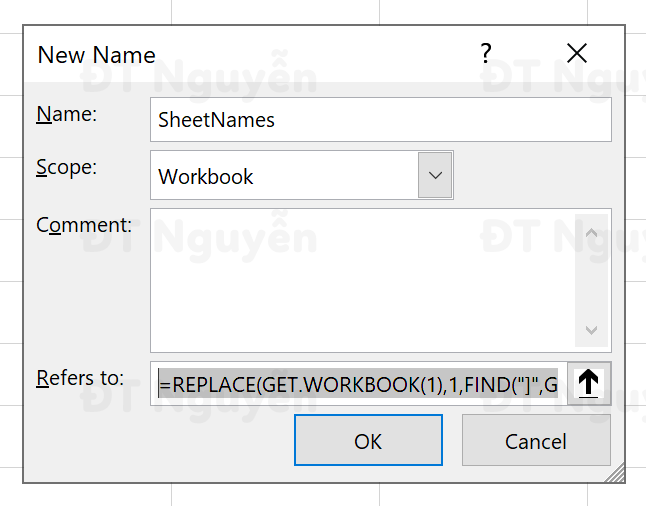The width and height of the screenshot is (646, 506).
Task: Click the Name: label
Action: click(67, 114)
